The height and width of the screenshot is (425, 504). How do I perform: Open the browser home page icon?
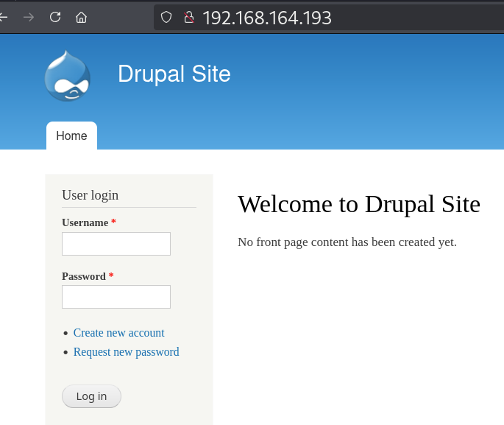[x=82, y=17]
